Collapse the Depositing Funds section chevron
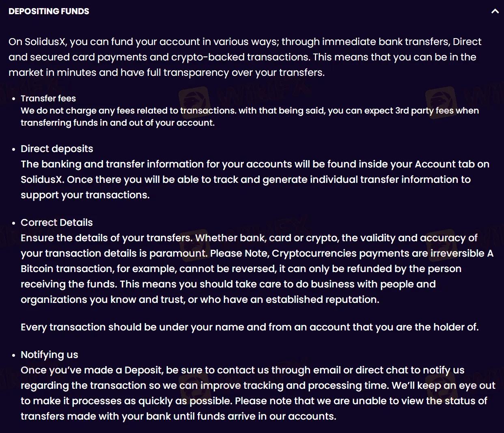The height and width of the screenshot is (433, 504). click(x=495, y=11)
